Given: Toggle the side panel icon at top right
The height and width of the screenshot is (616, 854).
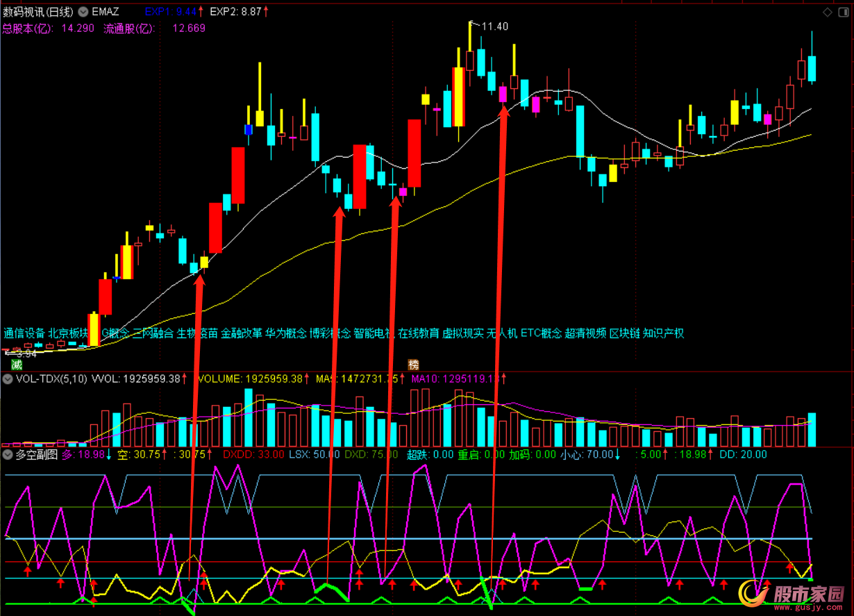Looking at the screenshot, I should pos(844,12).
